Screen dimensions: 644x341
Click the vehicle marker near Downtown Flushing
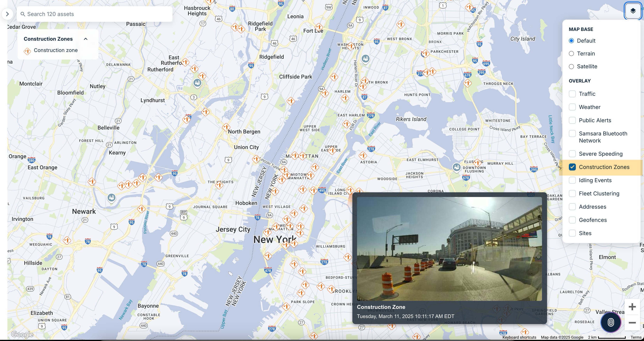(457, 167)
